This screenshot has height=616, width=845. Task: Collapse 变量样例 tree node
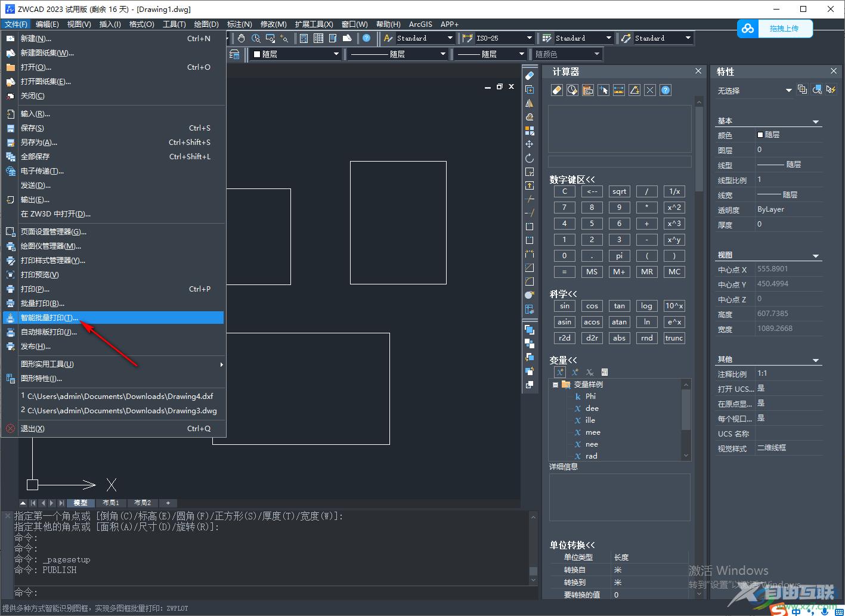click(x=555, y=385)
